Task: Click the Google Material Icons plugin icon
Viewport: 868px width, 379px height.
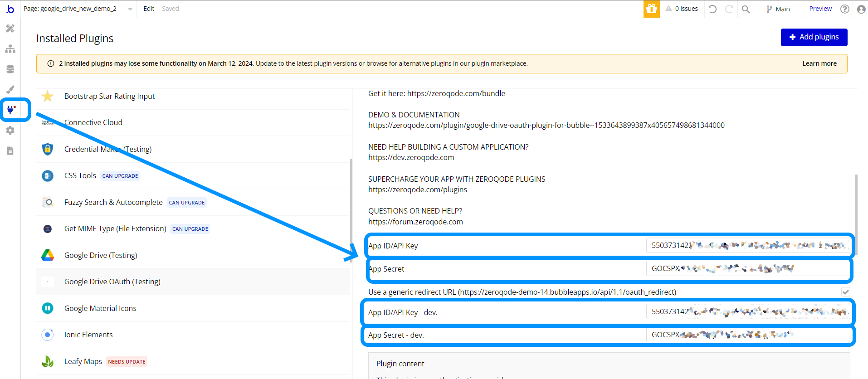Action: (48, 308)
